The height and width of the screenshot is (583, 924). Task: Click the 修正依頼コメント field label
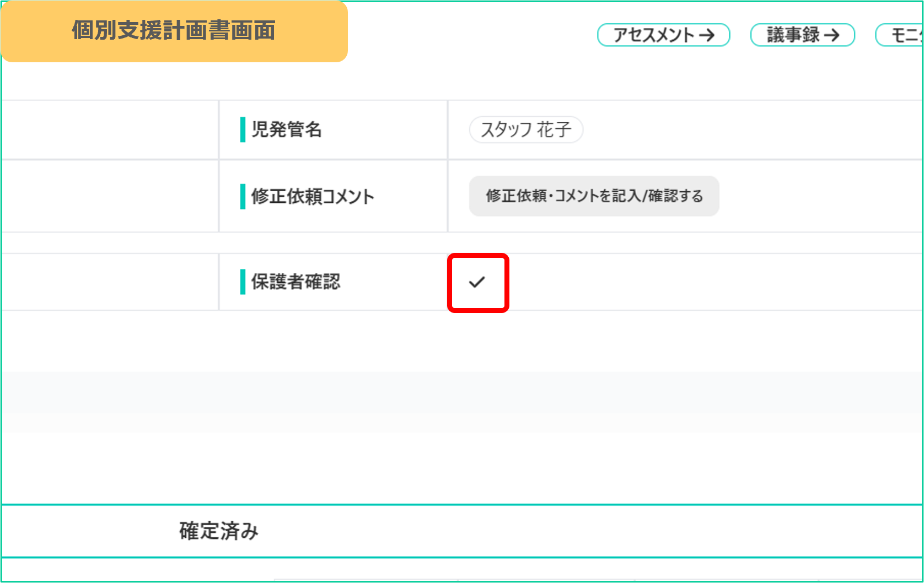313,196
